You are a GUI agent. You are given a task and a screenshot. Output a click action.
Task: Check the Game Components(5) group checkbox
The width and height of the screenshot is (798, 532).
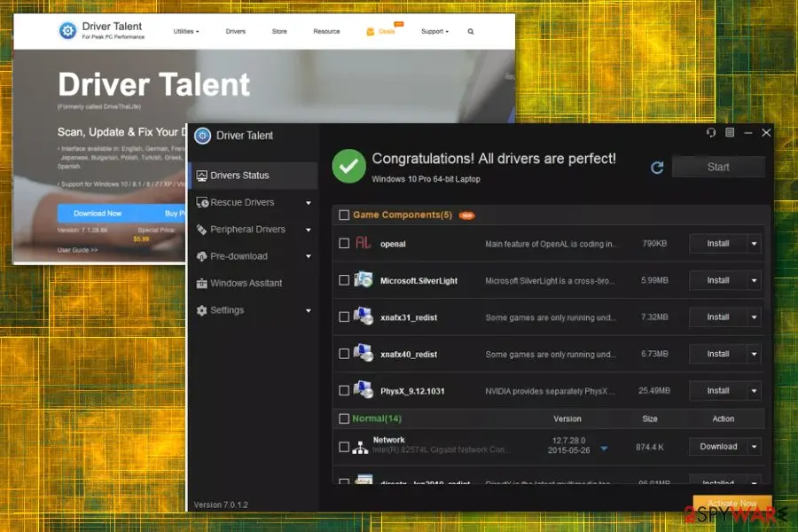(344, 215)
